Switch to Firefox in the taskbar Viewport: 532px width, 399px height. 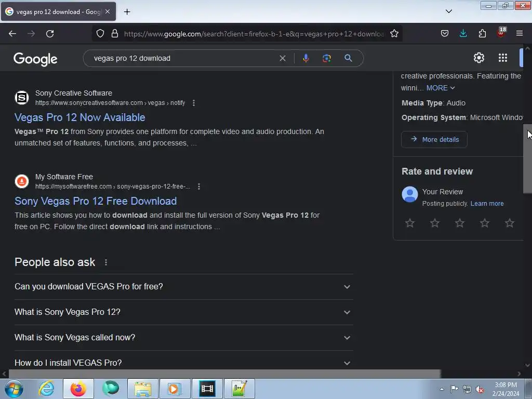tap(78, 389)
